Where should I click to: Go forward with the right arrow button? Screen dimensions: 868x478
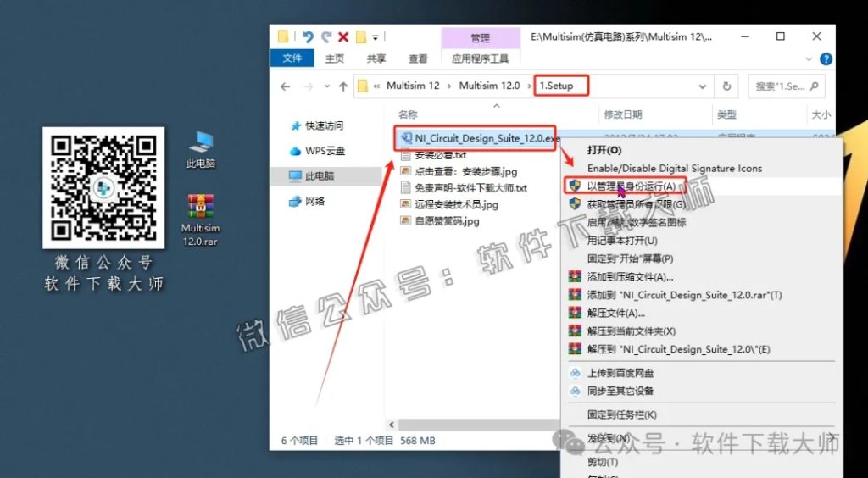(x=309, y=86)
